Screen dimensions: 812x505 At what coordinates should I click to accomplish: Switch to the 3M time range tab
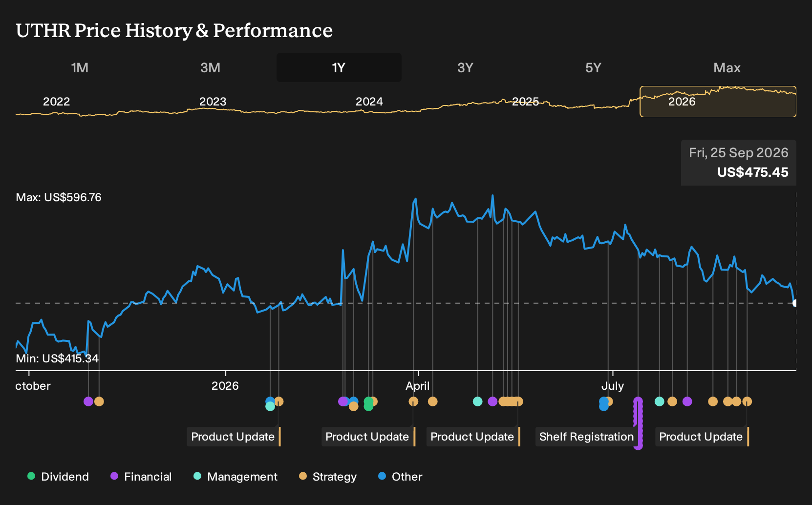(210, 68)
